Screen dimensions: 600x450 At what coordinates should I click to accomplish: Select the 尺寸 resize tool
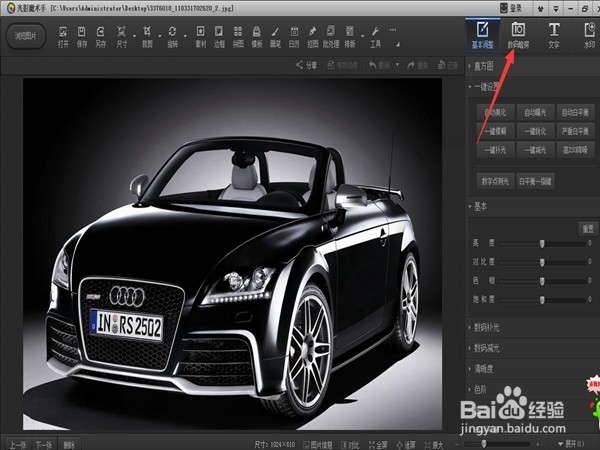click(121, 37)
